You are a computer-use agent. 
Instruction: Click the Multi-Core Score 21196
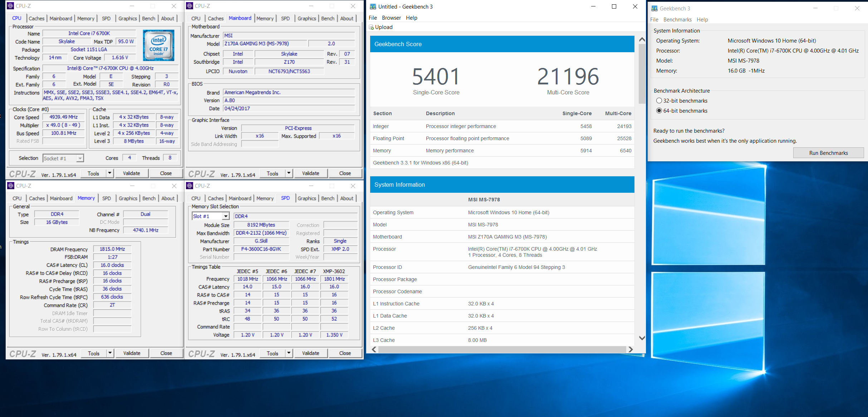[568, 77]
